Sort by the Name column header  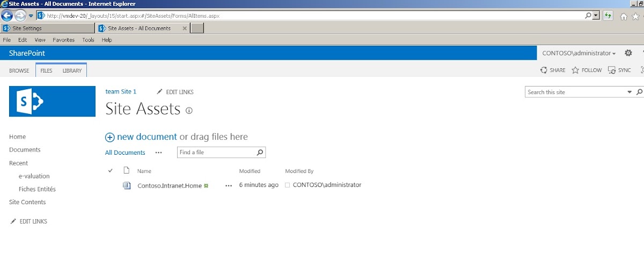point(144,171)
